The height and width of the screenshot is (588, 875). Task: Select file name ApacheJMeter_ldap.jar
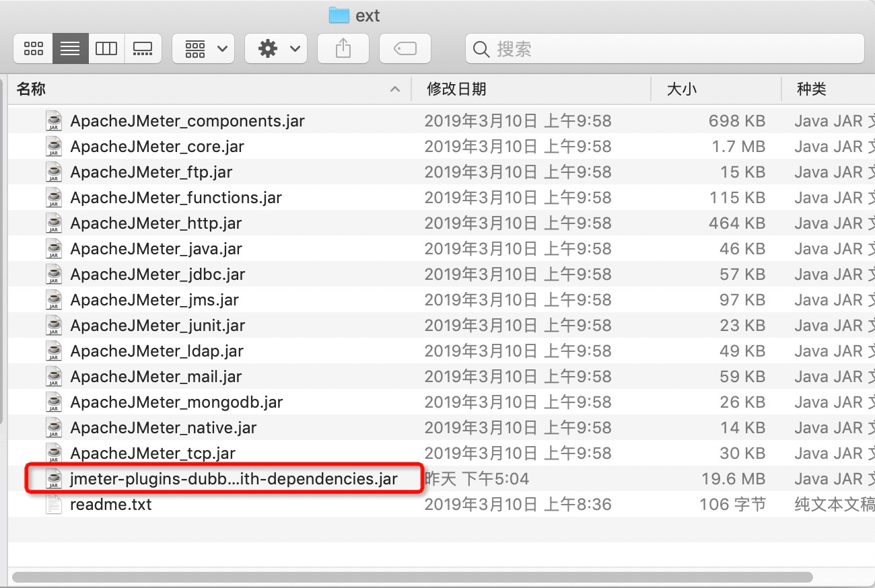(x=157, y=351)
